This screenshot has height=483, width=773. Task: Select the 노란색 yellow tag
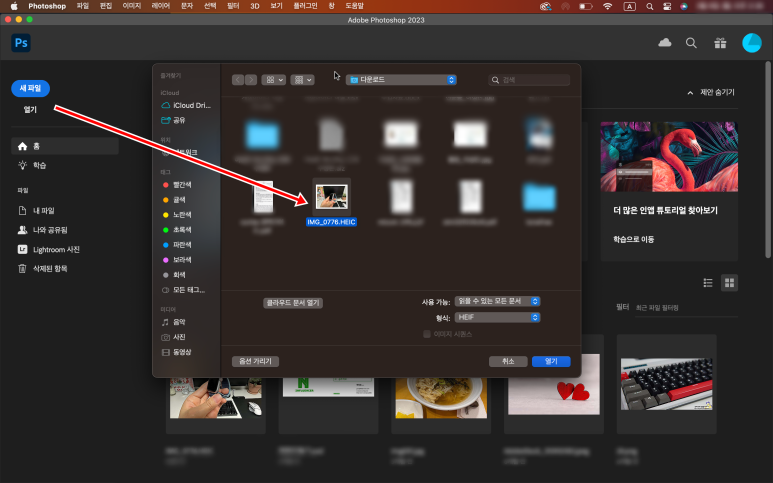177,214
